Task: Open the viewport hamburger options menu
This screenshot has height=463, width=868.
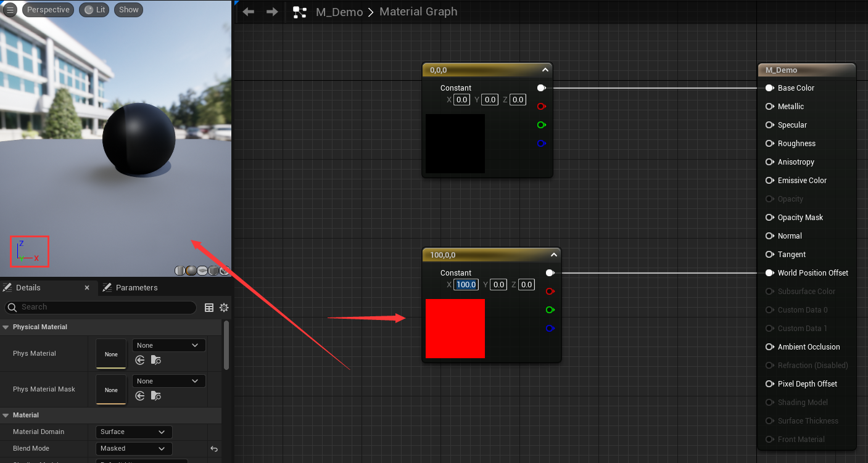Action: pos(10,10)
